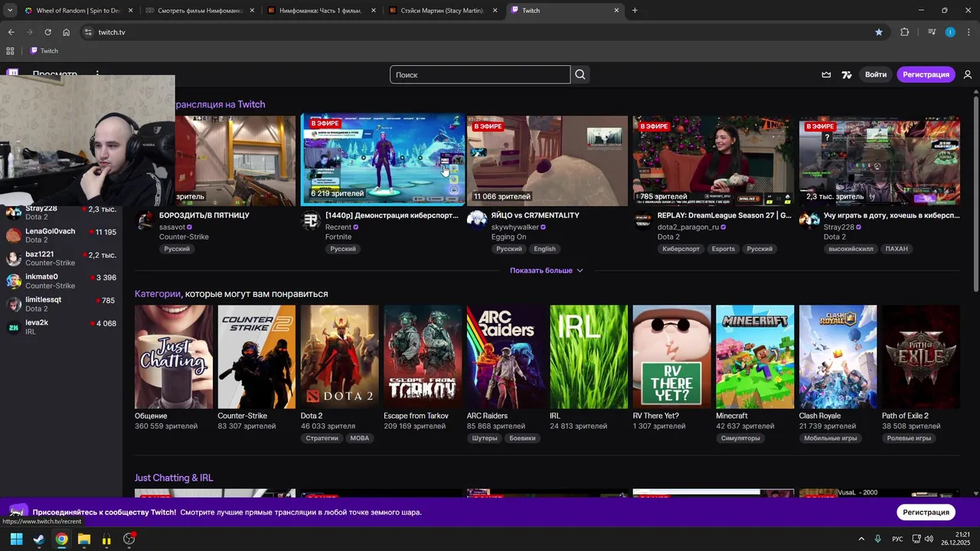Bookmark page with star icon

(879, 32)
